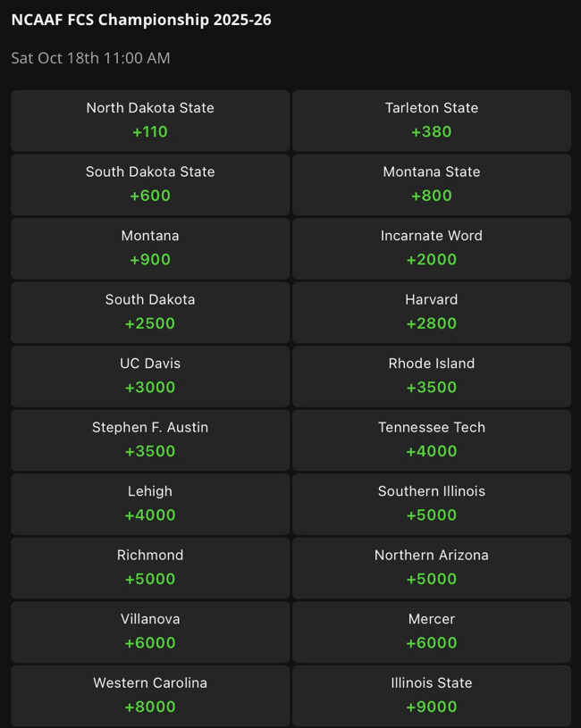Select Montana State +800 odds
Image resolution: width=581 pixels, height=728 pixels.
click(432, 184)
